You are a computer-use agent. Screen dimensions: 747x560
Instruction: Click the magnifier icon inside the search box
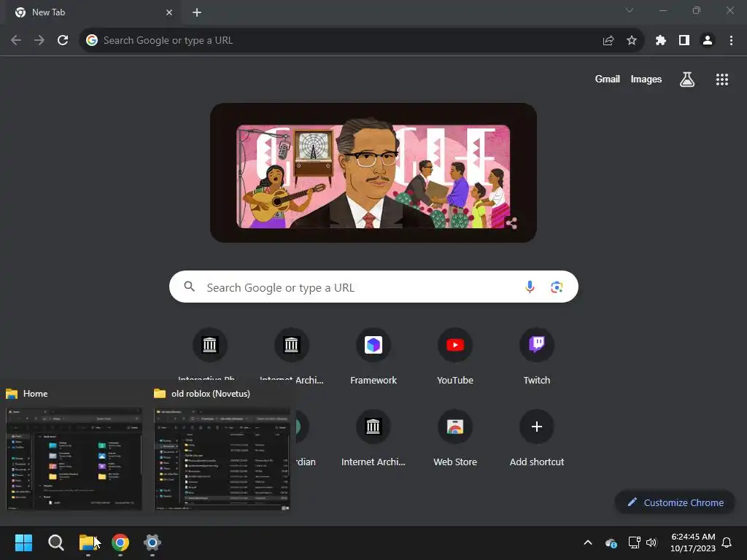coord(190,287)
